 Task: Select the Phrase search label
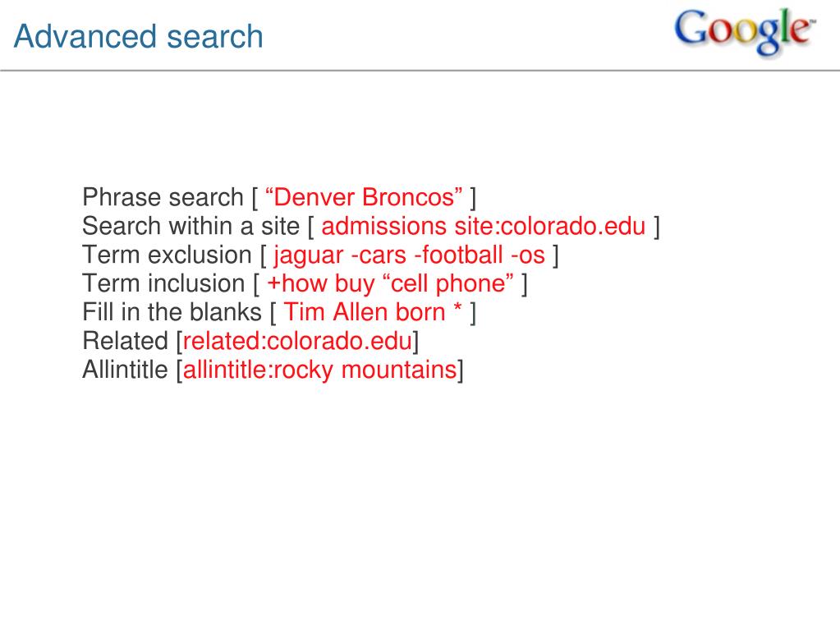click(163, 197)
